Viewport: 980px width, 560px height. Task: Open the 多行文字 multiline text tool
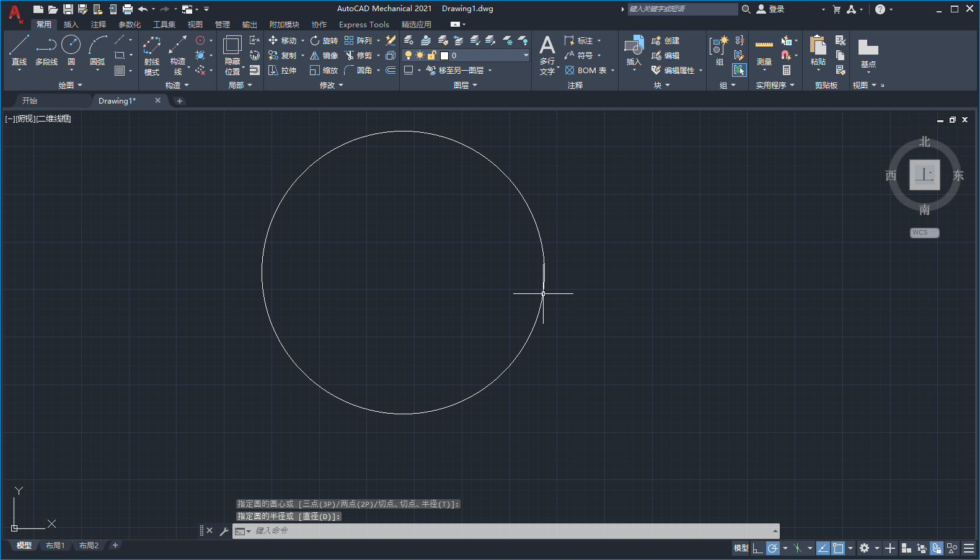click(x=547, y=55)
